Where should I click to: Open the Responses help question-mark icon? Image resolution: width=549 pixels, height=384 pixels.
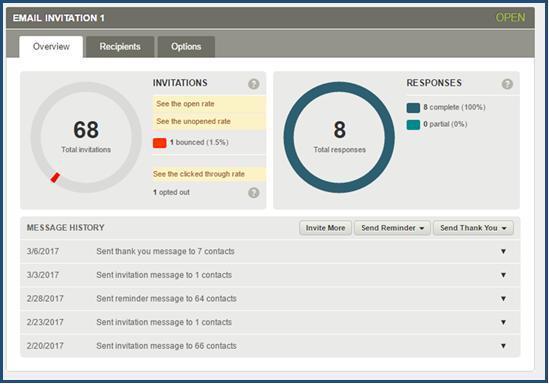pyautogui.click(x=507, y=84)
